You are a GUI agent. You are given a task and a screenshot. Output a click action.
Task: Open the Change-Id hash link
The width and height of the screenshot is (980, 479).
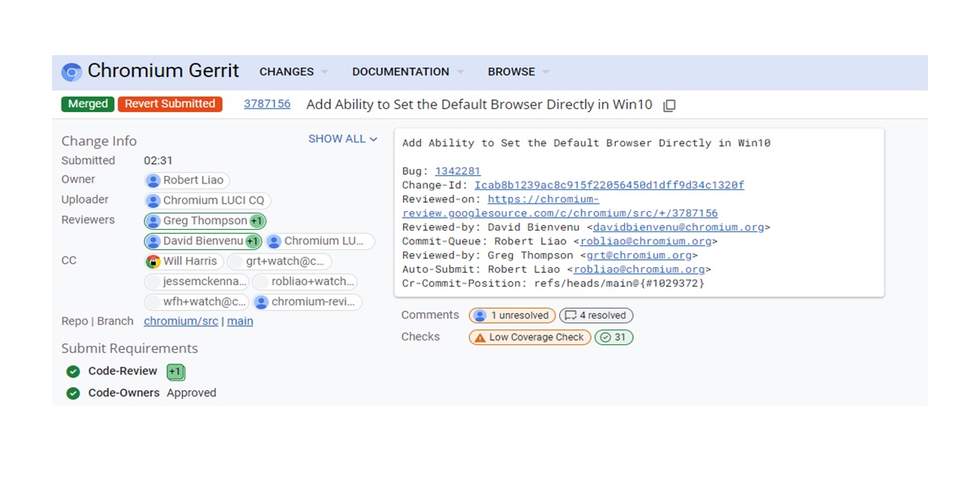click(609, 185)
